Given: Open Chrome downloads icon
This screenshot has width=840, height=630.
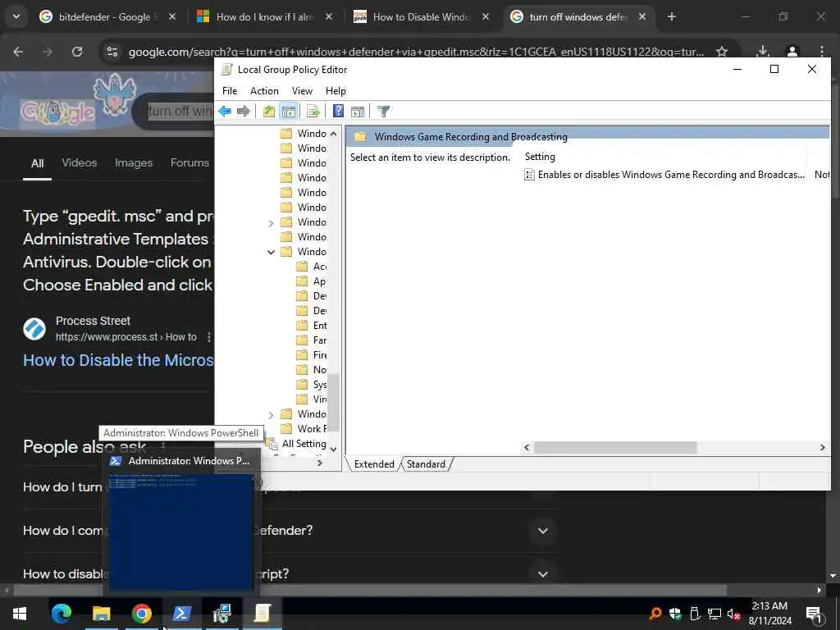Looking at the screenshot, I should pyautogui.click(x=762, y=52).
